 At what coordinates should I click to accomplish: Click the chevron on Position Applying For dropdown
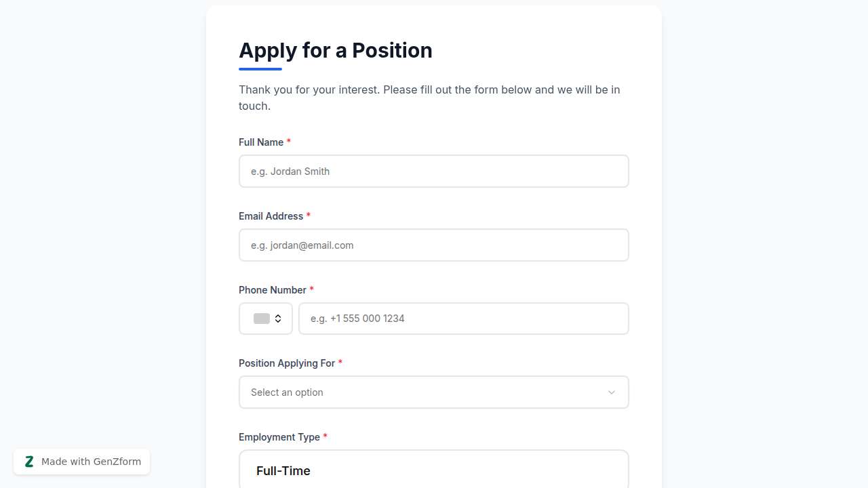pyautogui.click(x=611, y=392)
